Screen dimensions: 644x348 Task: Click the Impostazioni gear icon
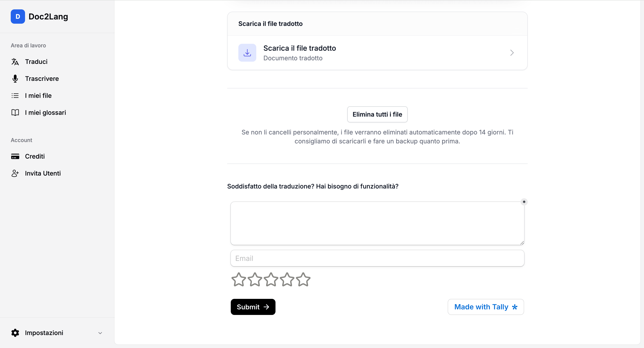[15, 333]
